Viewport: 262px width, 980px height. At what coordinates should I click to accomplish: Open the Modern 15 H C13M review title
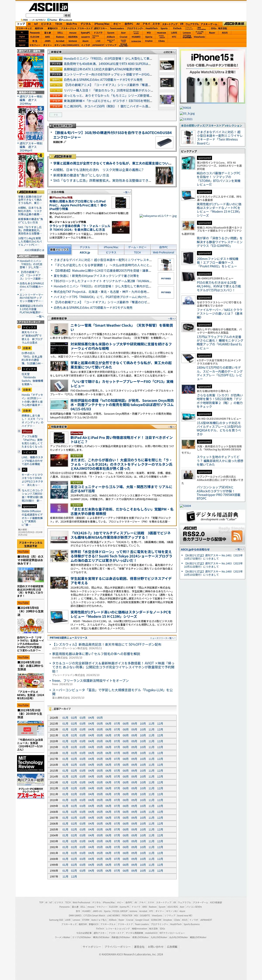click(121, 614)
